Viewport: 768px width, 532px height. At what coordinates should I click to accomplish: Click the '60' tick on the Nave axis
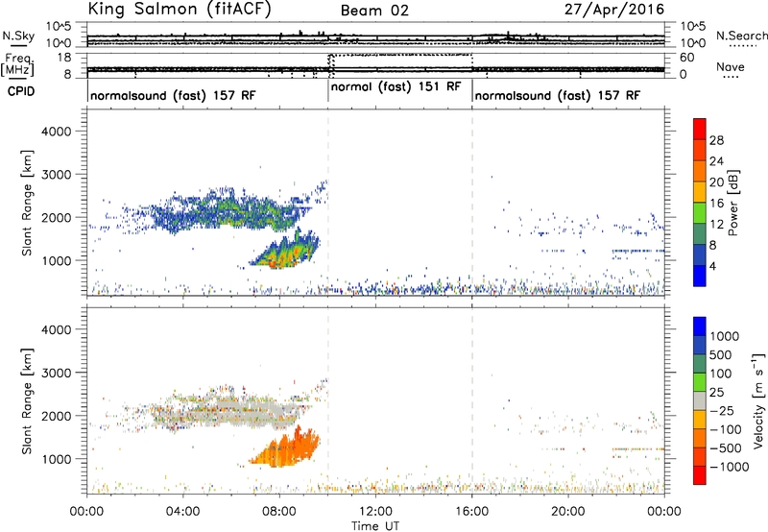coord(686,58)
